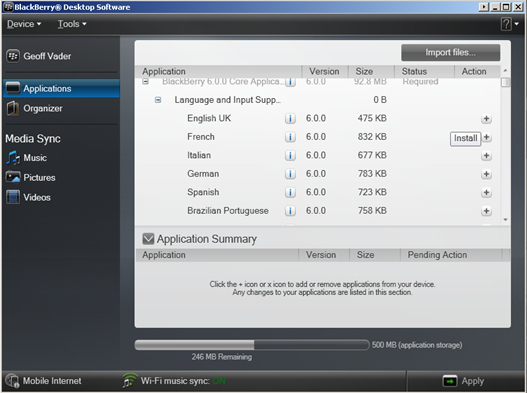Click the Apply button

click(x=464, y=381)
